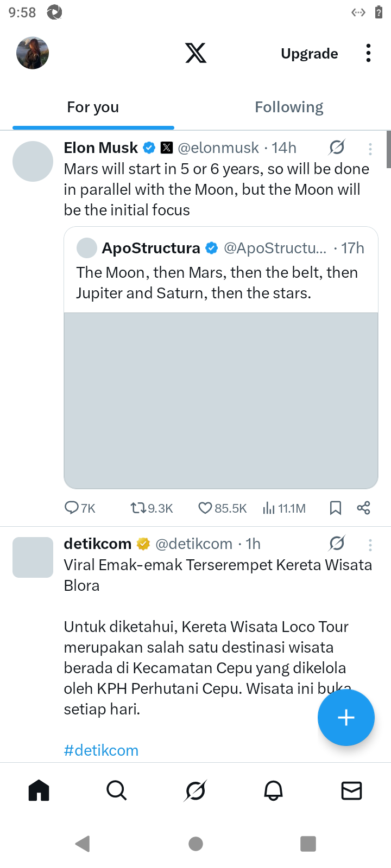Screen dimensions: 391x868
Task: Open the Notifications bell tab
Action: pyautogui.click(x=273, y=791)
